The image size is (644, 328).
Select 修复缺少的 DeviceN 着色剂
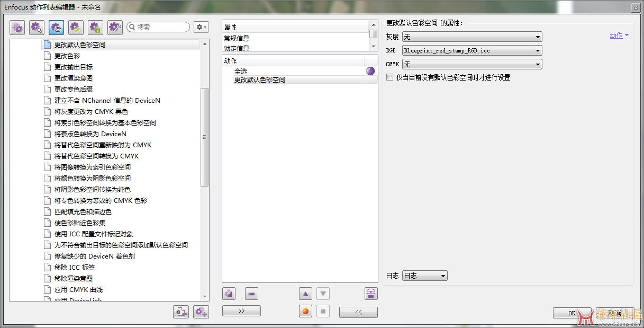click(x=95, y=256)
